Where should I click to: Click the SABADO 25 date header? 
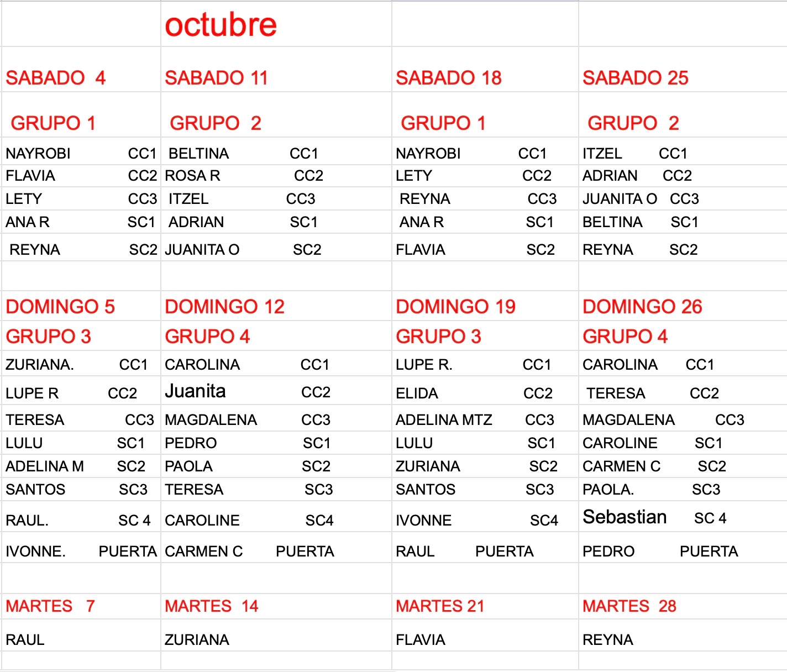pyautogui.click(x=635, y=78)
